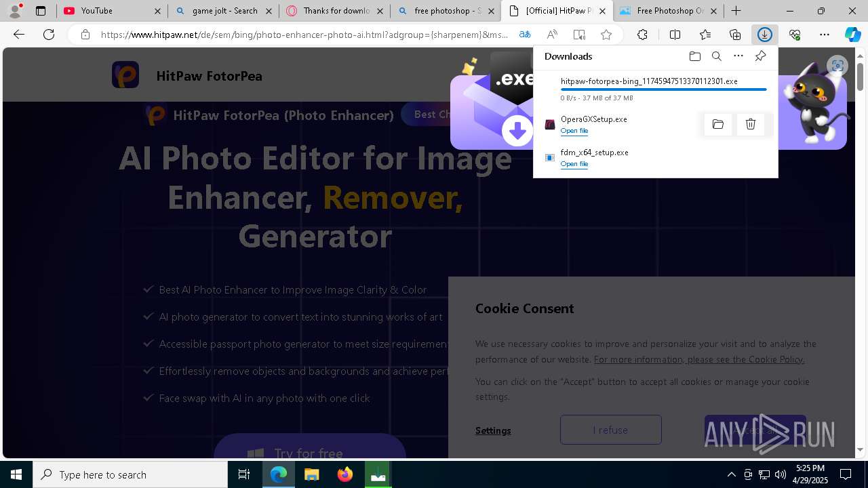
Task: Open file link for OperaGXSetup.exe
Action: click(574, 131)
